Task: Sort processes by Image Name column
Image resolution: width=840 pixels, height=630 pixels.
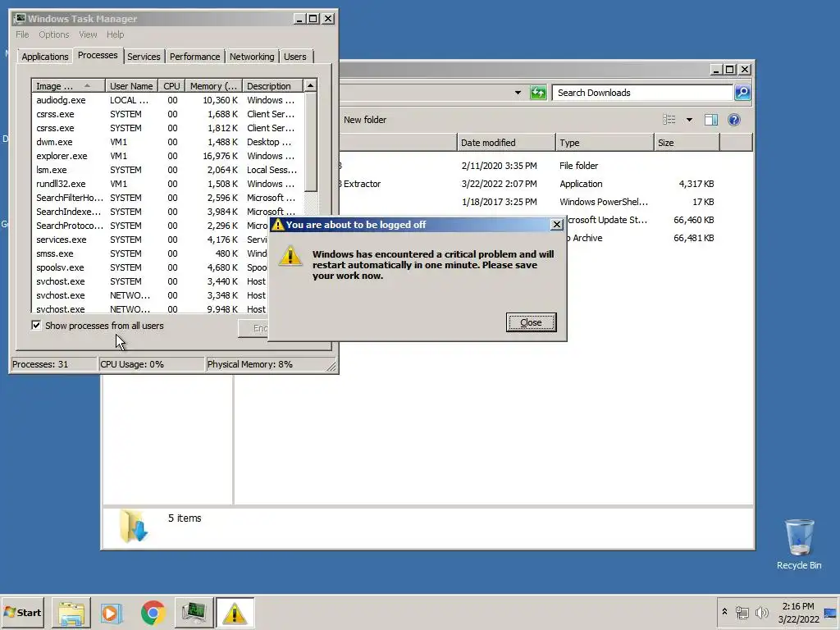Action: pyautogui.click(x=68, y=85)
